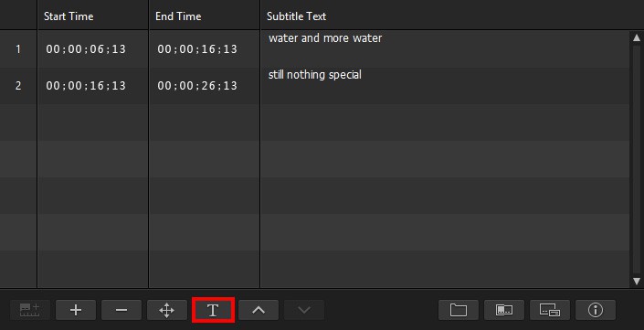Click the scrollbar down arrow
The height and width of the screenshot is (330, 644).
tap(637, 282)
